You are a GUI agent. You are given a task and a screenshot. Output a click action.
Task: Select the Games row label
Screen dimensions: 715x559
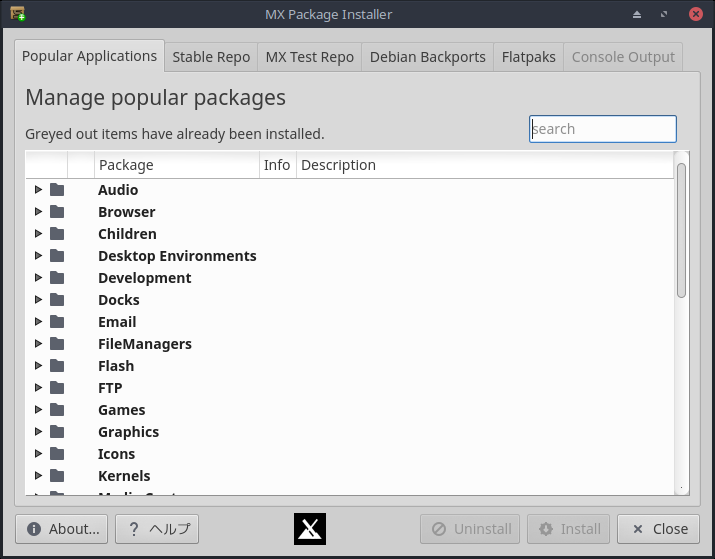tap(122, 409)
